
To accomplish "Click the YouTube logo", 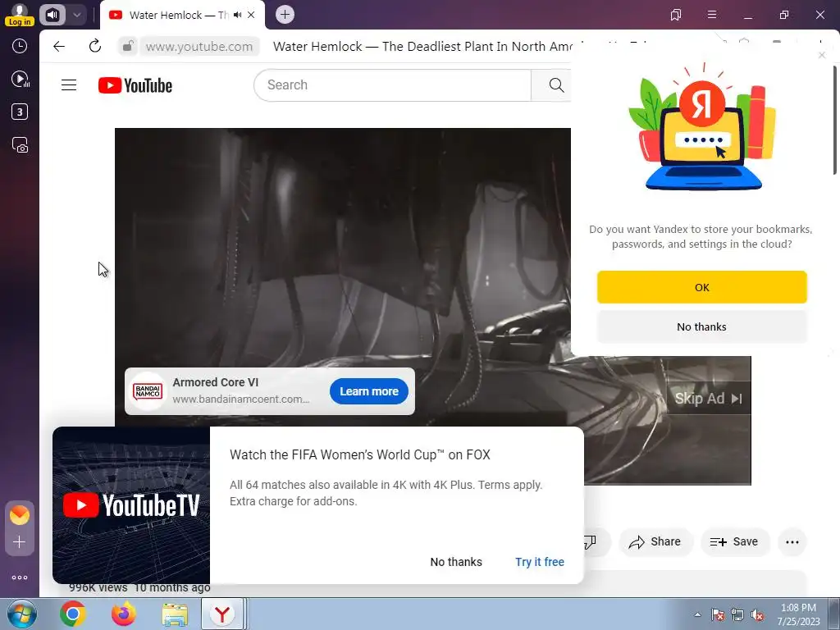I will point(135,85).
